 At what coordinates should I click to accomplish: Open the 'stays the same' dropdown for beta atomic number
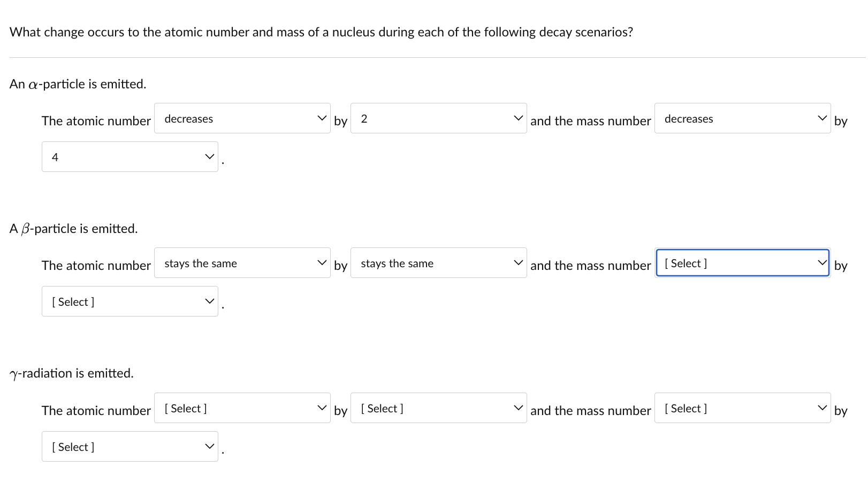(x=242, y=262)
